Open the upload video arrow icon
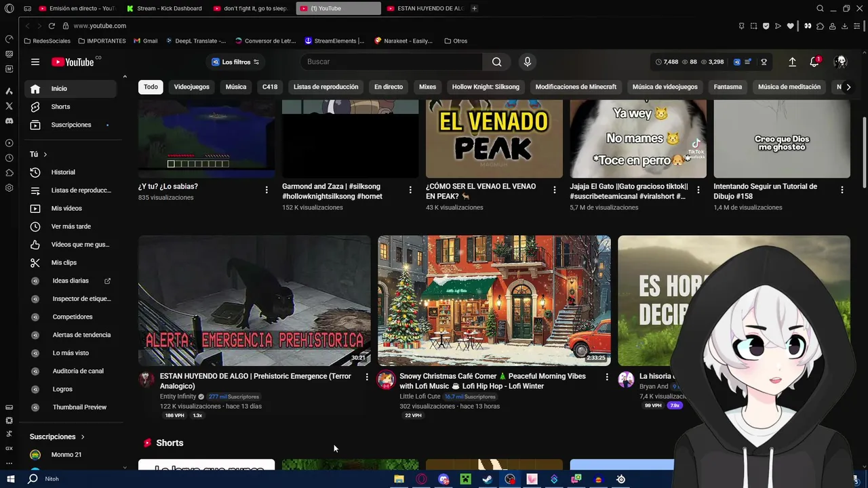Screen dimensions: 868x488 (x=792, y=62)
